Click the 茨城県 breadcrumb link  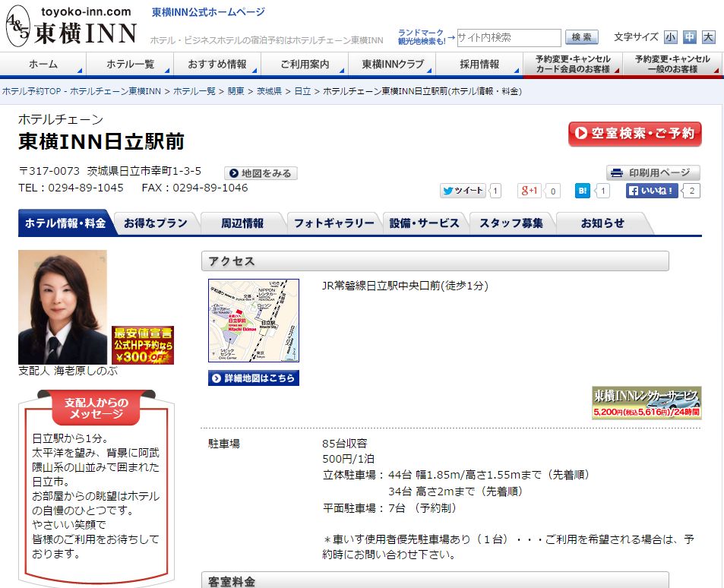tap(269, 91)
